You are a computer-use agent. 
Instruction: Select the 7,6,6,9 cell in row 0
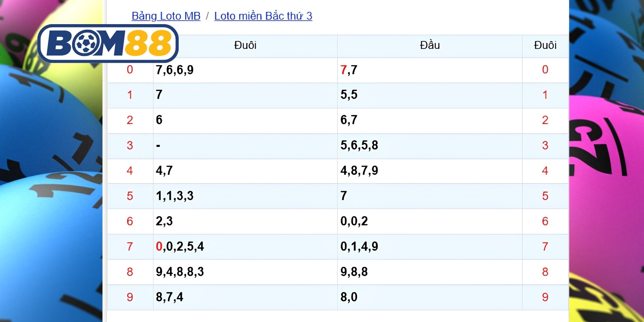click(245, 70)
